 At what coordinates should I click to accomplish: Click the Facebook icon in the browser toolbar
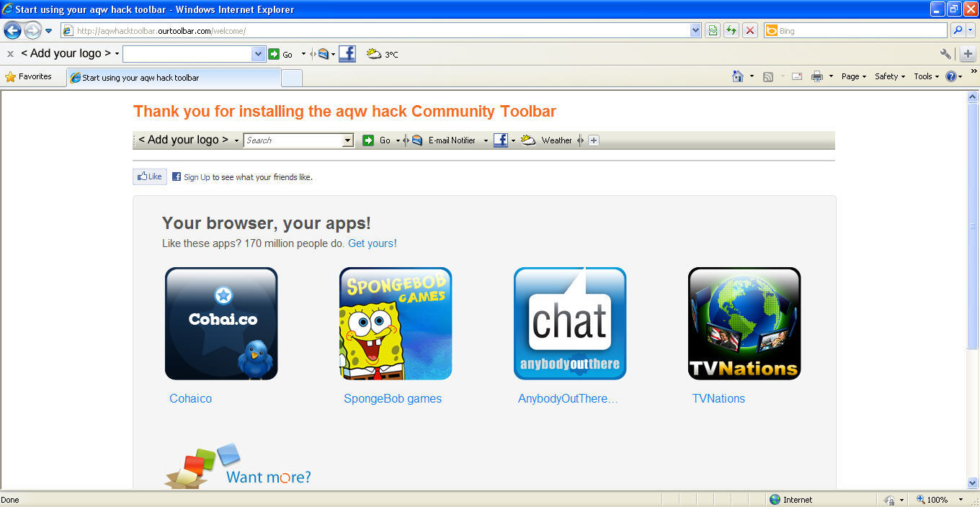pyautogui.click(x=347, y=54)
